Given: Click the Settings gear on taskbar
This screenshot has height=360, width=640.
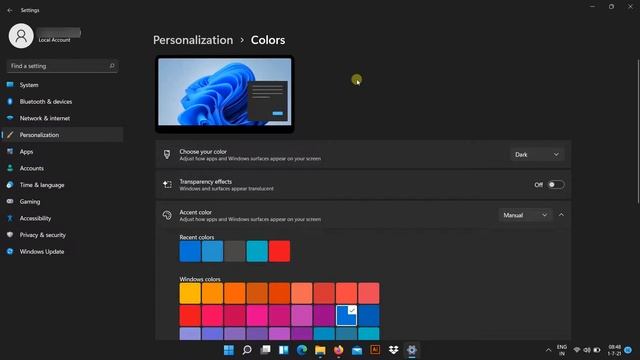Looking at the screenshot, I should coord(412,350).
